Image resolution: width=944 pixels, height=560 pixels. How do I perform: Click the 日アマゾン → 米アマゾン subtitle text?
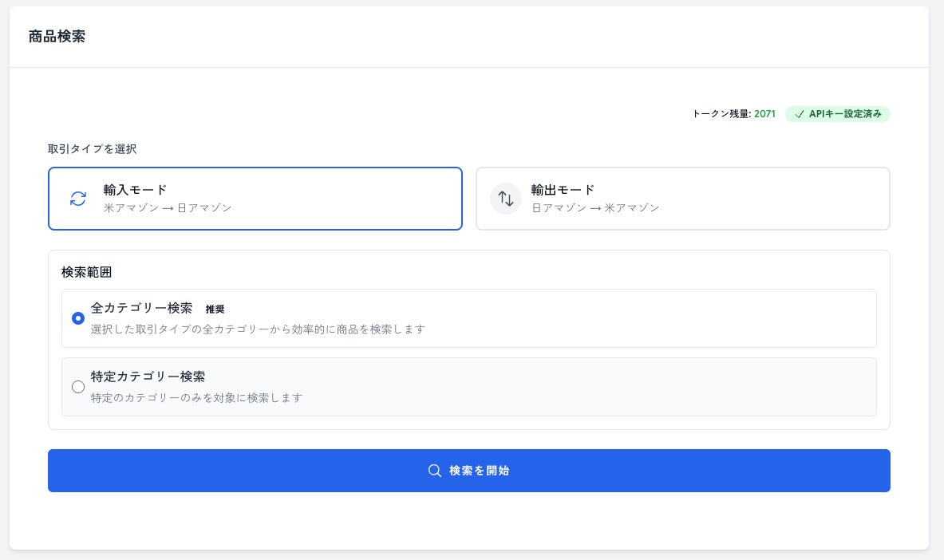pos(595,208)
